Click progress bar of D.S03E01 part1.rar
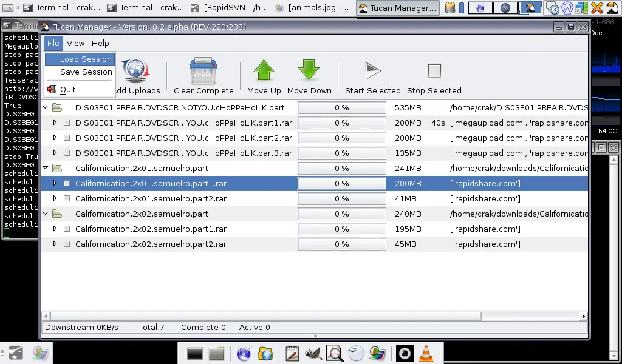 tap(342, 123)
